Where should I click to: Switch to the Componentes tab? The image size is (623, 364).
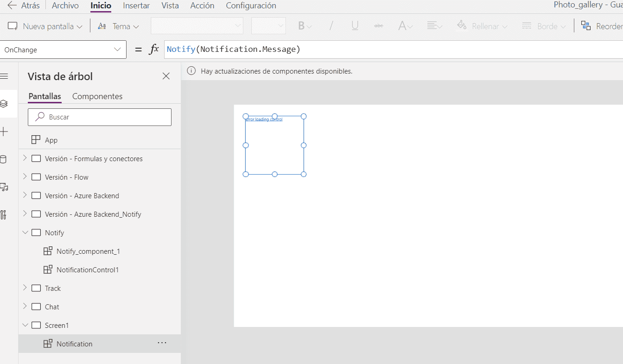[x=97, y=96]
